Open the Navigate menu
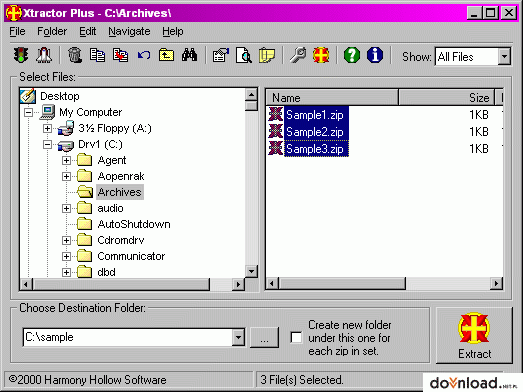The width and height of the screenshot is (523, 392). coord(129,31)
